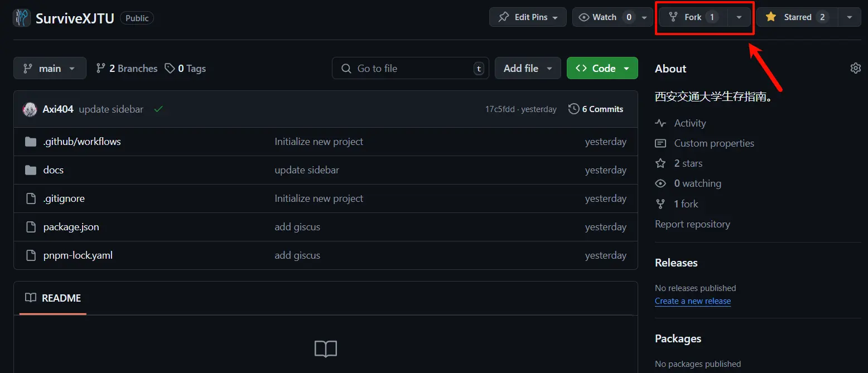Click the folder icon beside .github/workflows

[x=31, y=142]
